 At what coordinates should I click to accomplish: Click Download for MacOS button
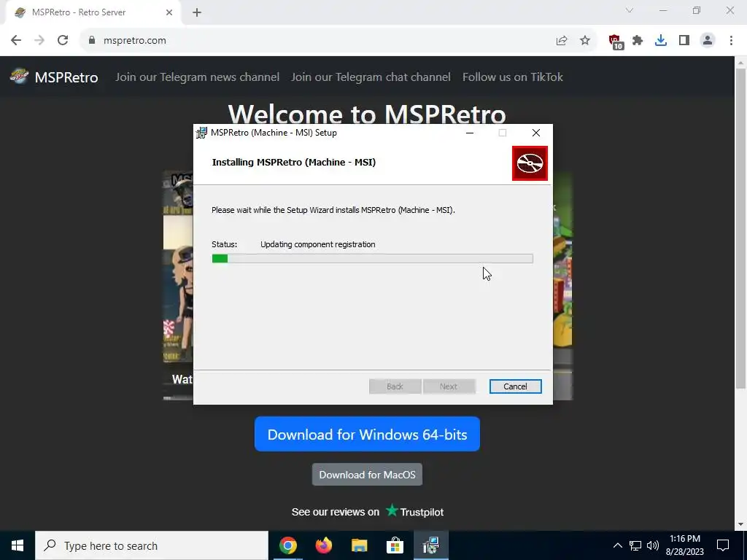[367, 474]
